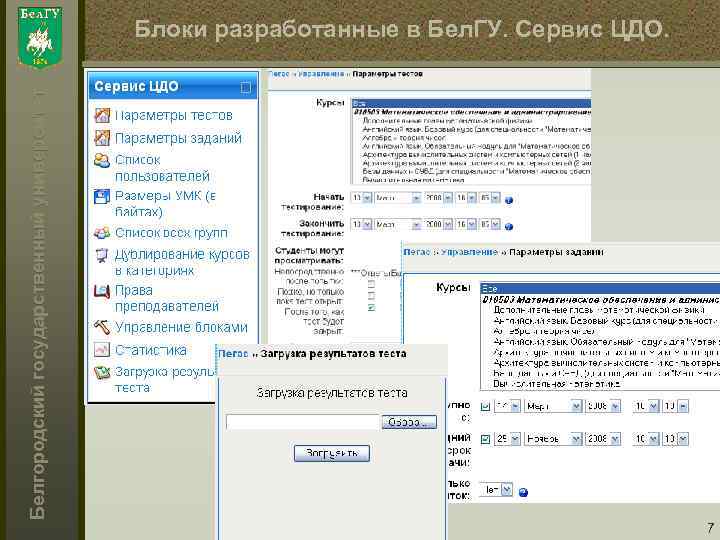Open the Параметры тестов link
Viewport: 720px width, 540px height.
point(174,115)
